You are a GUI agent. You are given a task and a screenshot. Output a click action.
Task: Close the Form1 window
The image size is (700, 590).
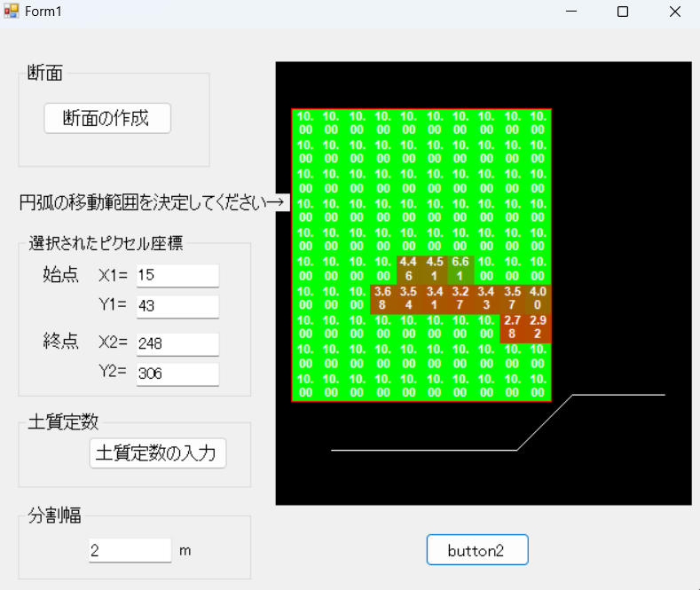point(675,12)
